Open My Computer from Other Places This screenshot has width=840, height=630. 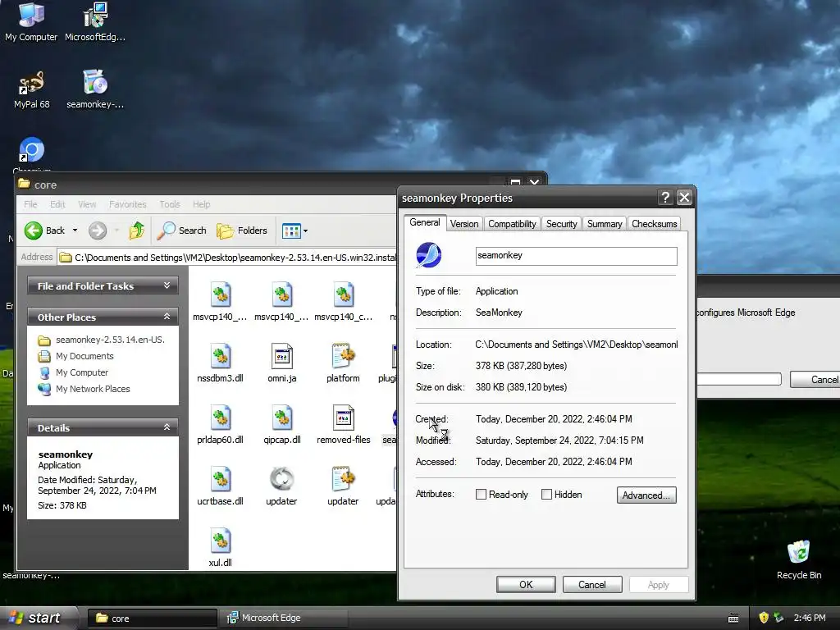[73, 372]
